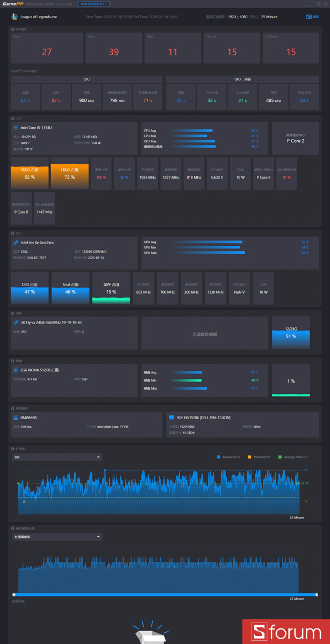The width and height of the screenshot is (330, 644).
Task: Click the star icon of the other hardware section
Action: pyautogui.click(x=12, y=409)
